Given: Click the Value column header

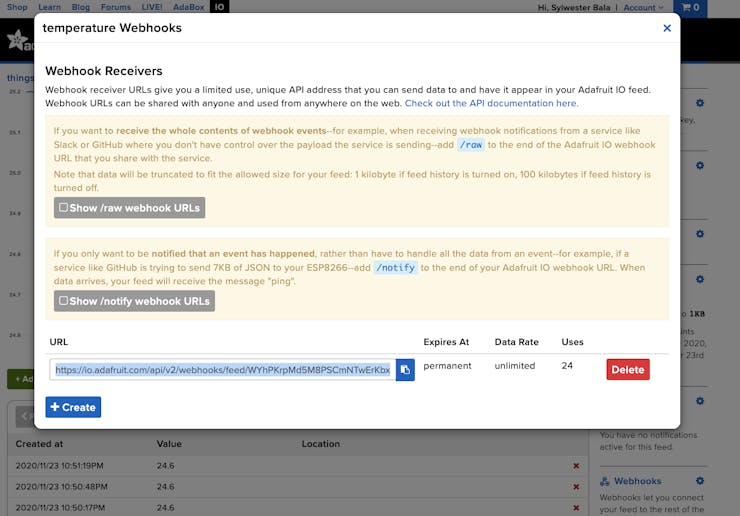Looking at the screenshot, I should tap(169, 444).
